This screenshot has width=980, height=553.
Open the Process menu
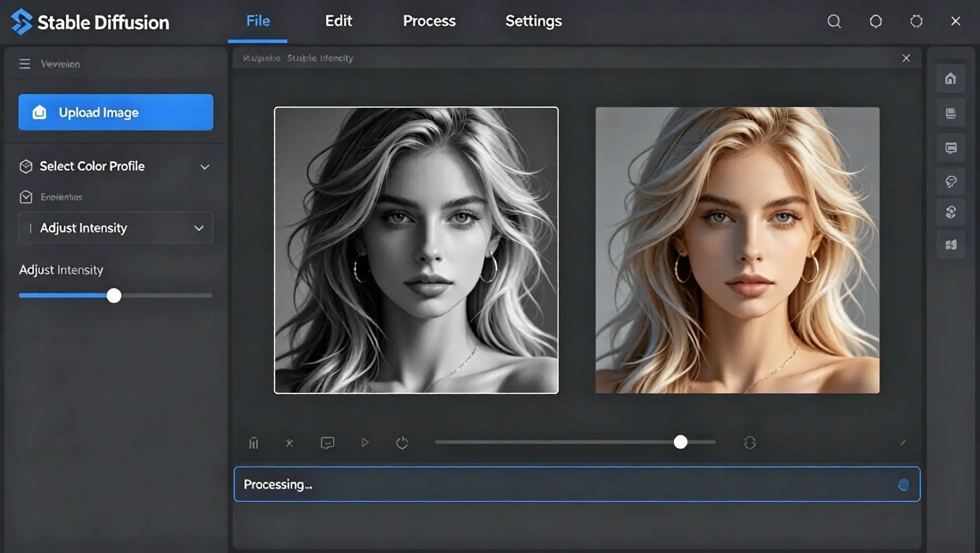click(429, 21)
